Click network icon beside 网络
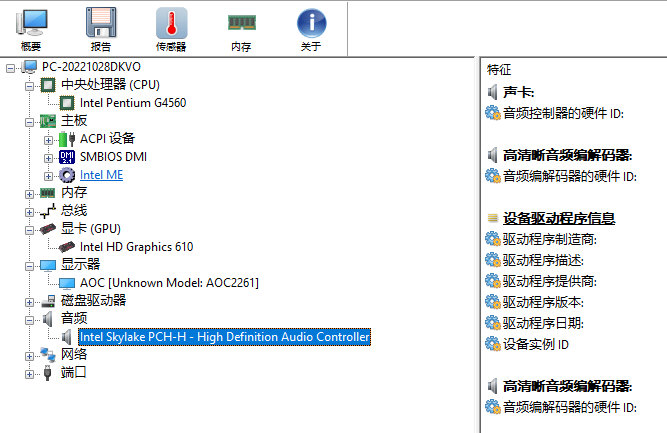667x433 pixels. [48, 355]
